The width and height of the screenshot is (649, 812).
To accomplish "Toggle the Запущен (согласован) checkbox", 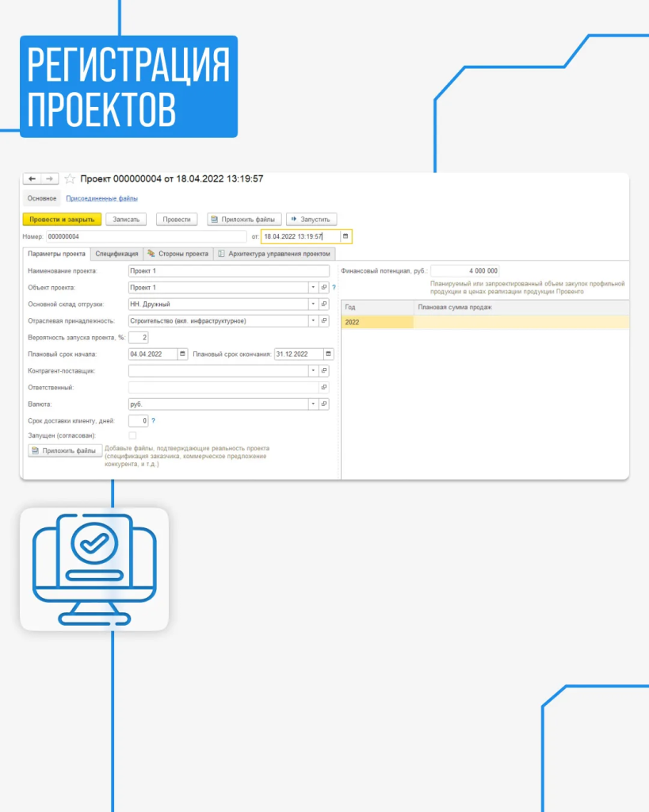I will [x=132, y=435].
